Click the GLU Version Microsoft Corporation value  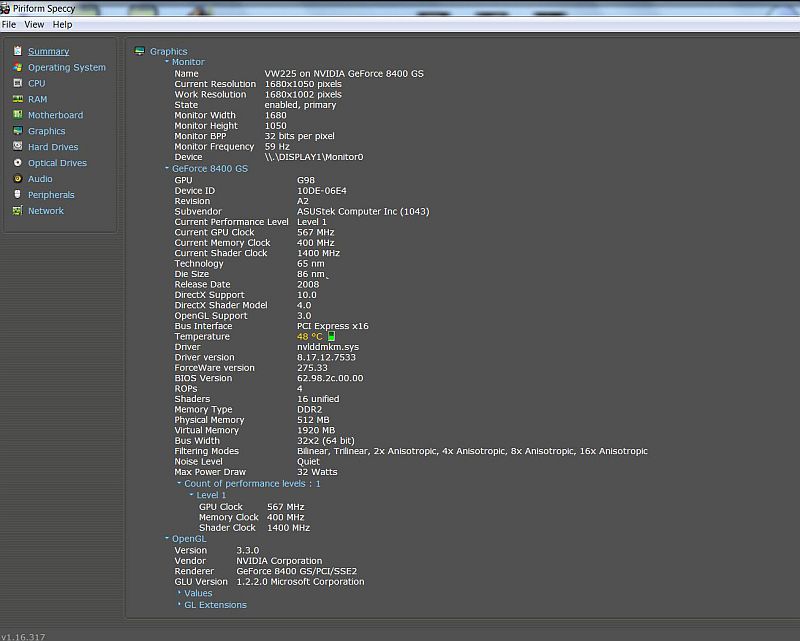(x=301, y=582)
